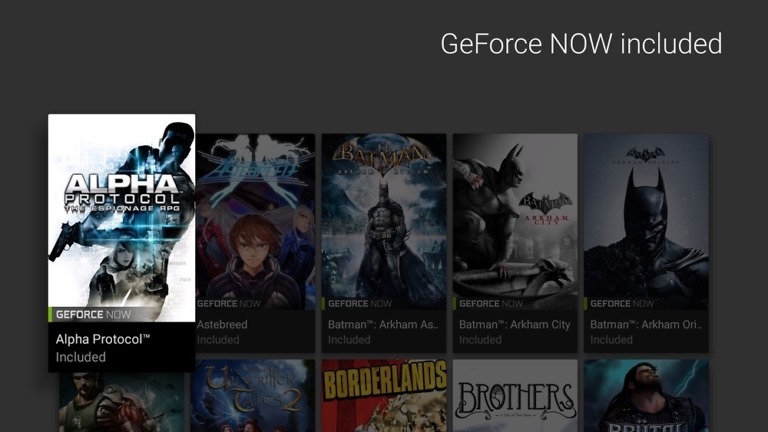Tap GeForce NOW badge on Arkham Asylum

[362, 303]
